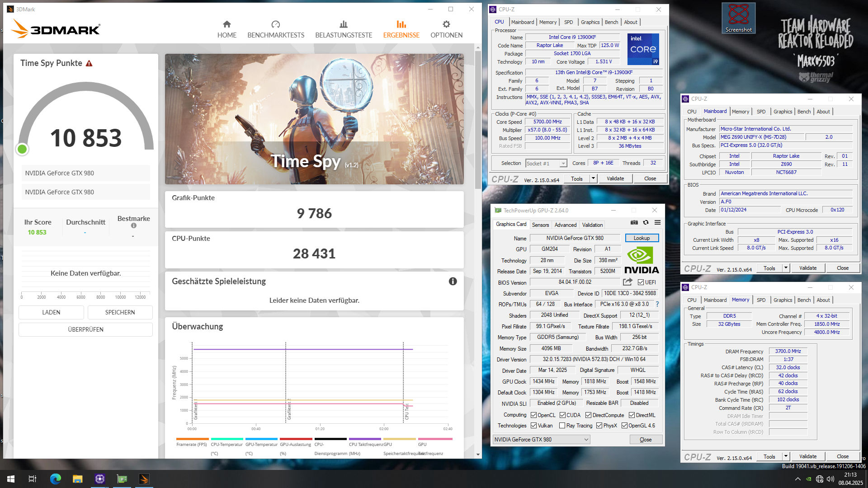Toggle the DirectML checkbox
Viewport: 868px width, 488px height.
pyautogui.click(x=632, y=415)
